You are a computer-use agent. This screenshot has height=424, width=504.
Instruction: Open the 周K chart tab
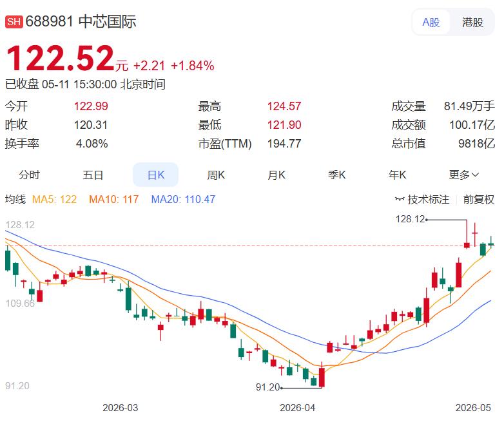point(216,175)
